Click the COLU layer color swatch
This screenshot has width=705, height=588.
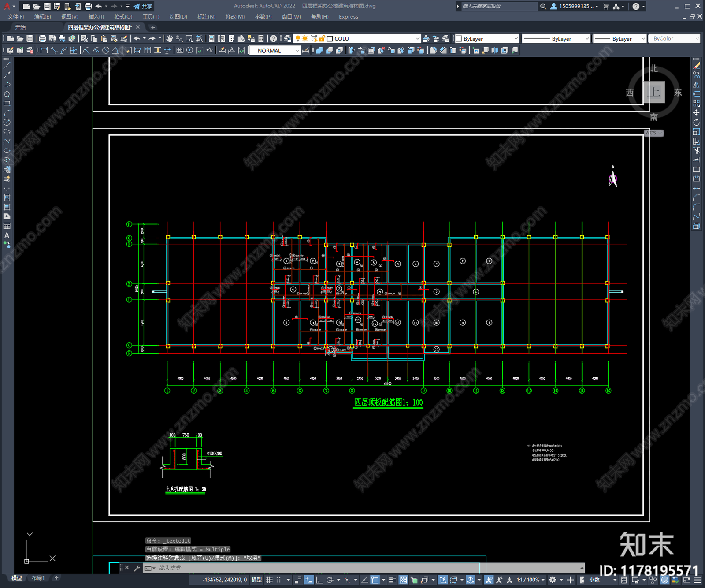click(x=330, y=39)
